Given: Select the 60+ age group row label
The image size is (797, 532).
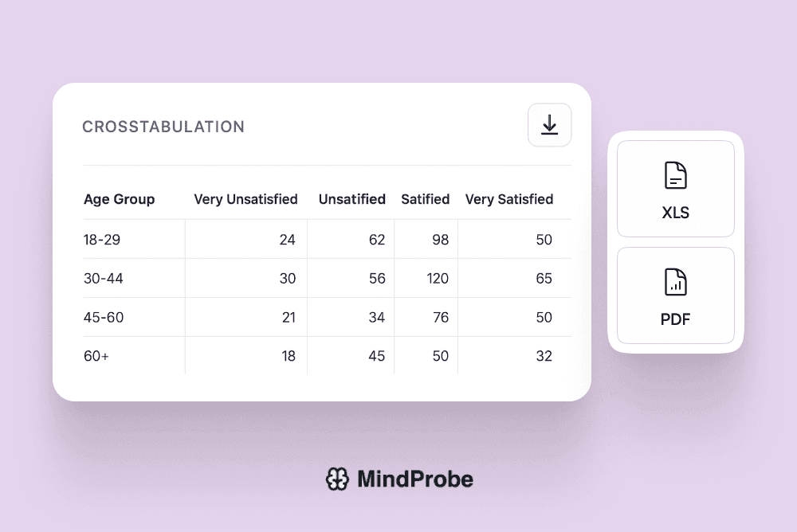Looking at the screenshot, I should [96, 356].
